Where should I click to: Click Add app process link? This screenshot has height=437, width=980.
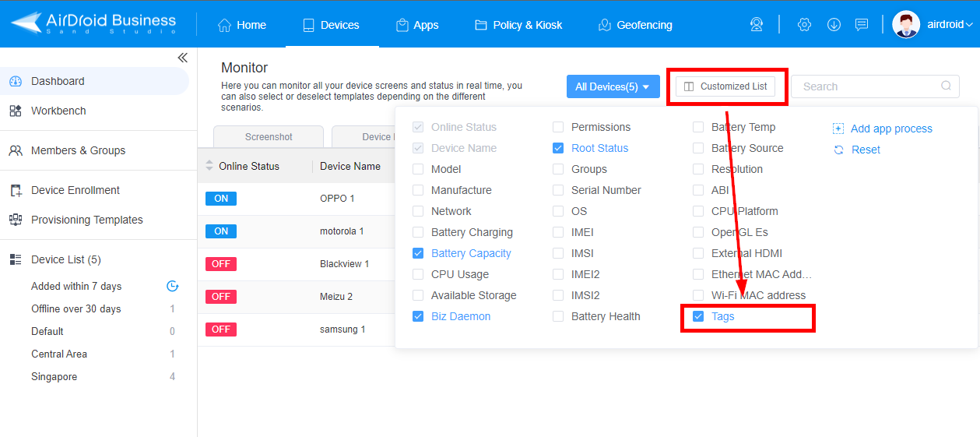click(891, 129)
